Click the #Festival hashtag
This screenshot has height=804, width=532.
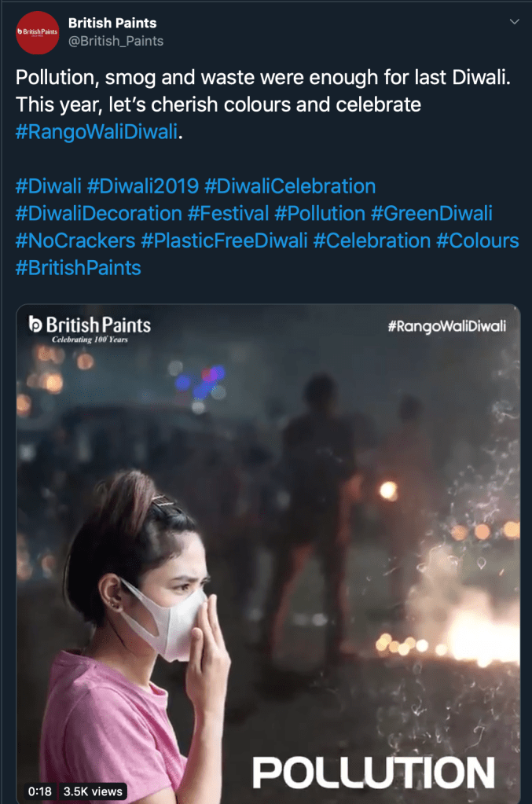point(228,213)
